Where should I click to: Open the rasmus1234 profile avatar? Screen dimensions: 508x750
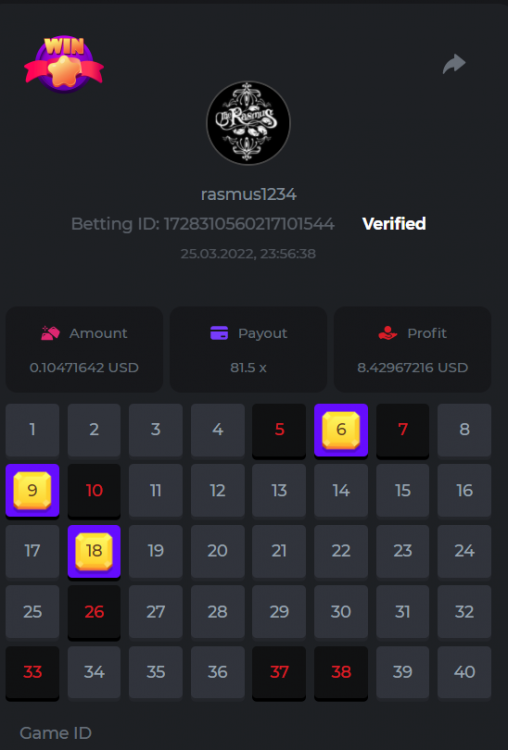pos(248,123)
